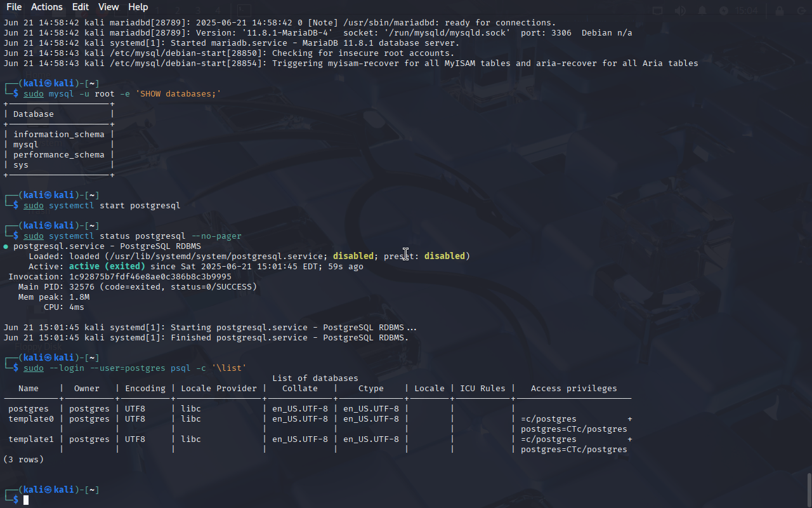Viewport: 812px width, 508px height.
Task: Click 'UTF8' in the postgres database row
Action: [x=135, y=409]
